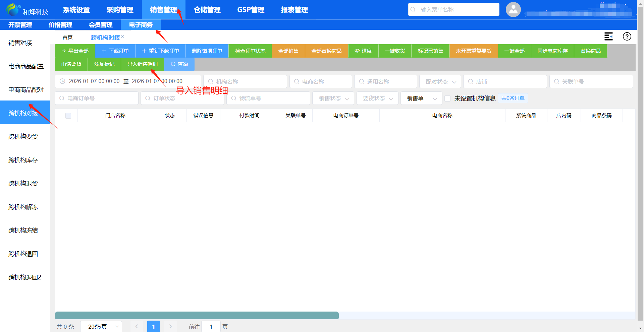Viewport: 644px width, 332px height.
Task: Click the 导出全部 arrow button
Action: click(75, 51)
